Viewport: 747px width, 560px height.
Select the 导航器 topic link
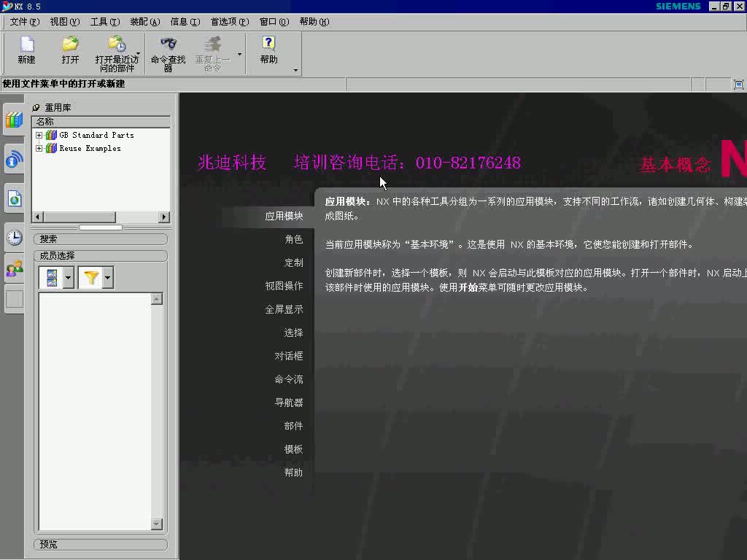289,402
